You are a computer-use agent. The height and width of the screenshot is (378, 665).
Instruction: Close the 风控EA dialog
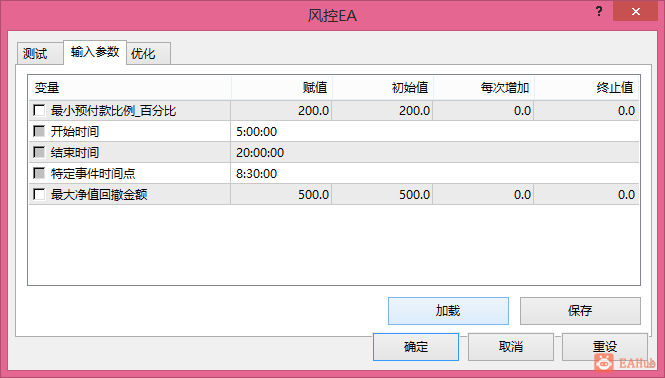(635, 11)
